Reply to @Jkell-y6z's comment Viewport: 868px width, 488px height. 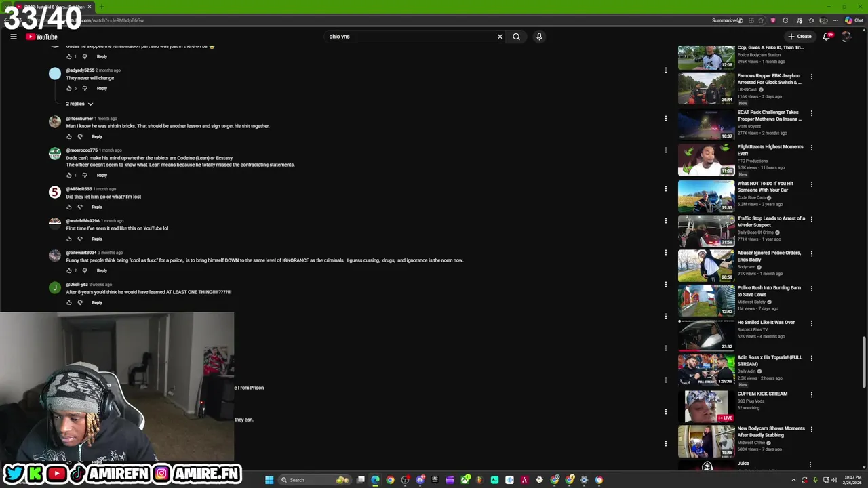97,302
